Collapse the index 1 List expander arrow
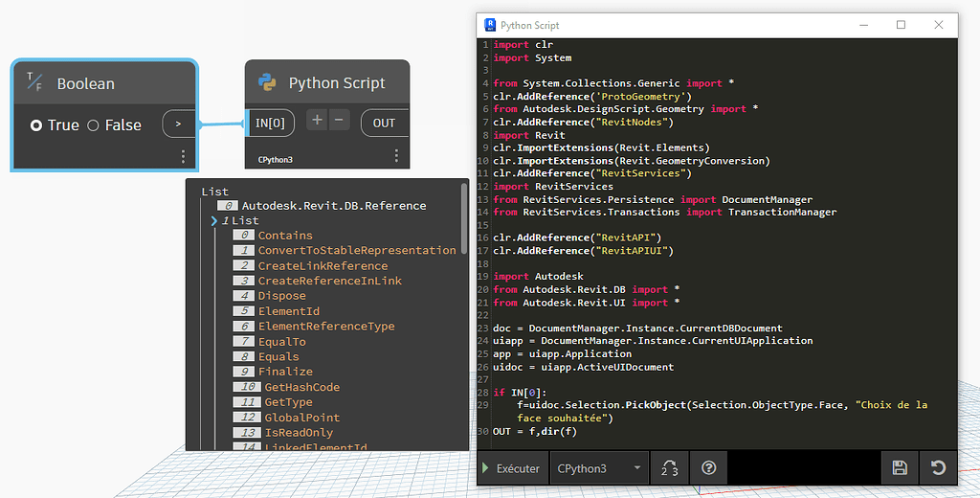 tap(214, 221)
